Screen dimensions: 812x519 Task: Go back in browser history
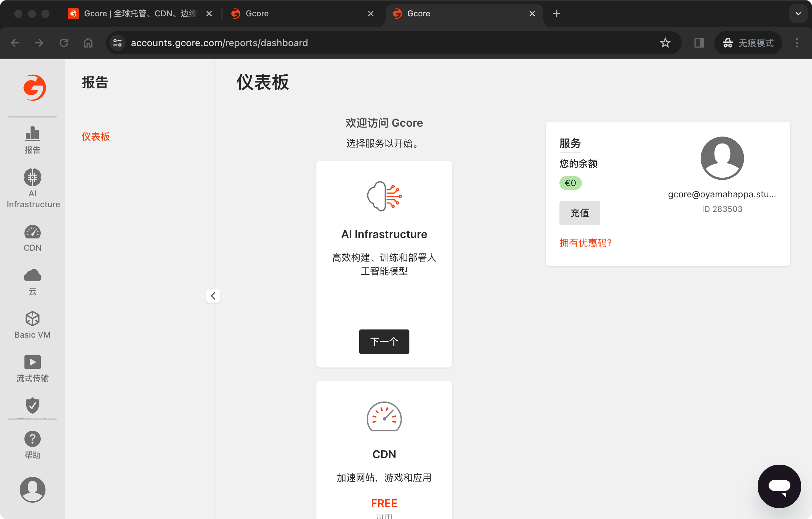15,43
